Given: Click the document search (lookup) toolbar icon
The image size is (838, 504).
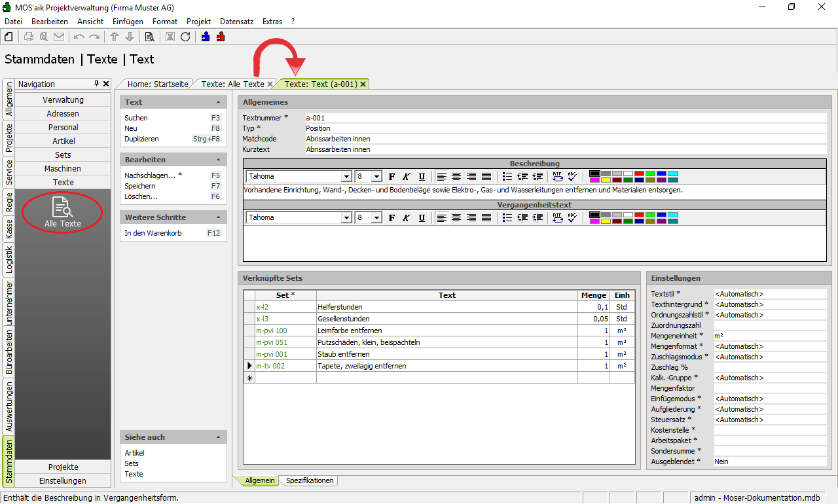Looking at the screenshot, I should point(150,37).
